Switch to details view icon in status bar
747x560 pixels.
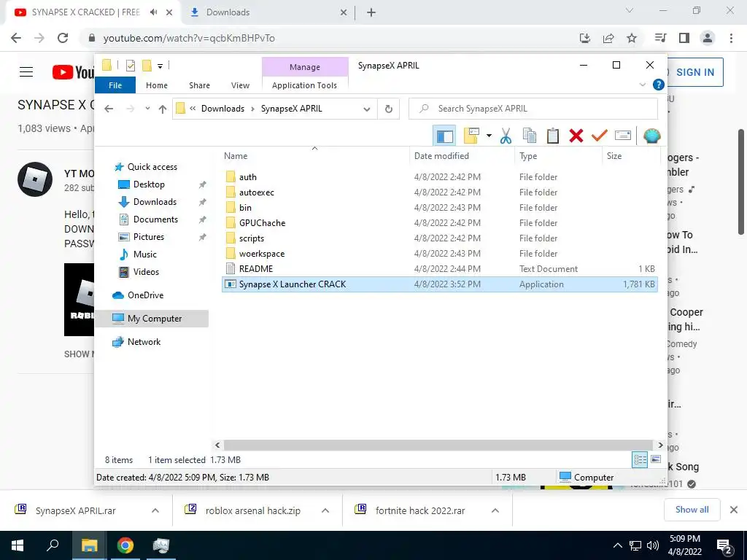pos(640,459)
